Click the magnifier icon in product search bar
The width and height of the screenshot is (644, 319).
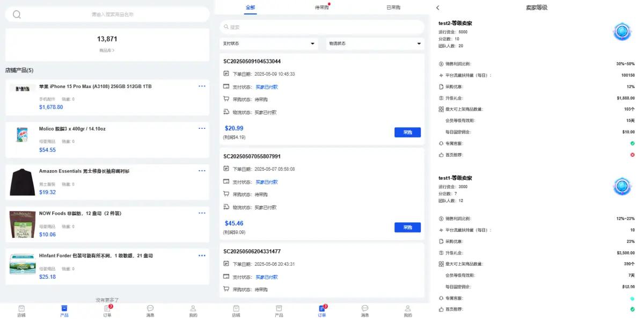coord(17,15)
